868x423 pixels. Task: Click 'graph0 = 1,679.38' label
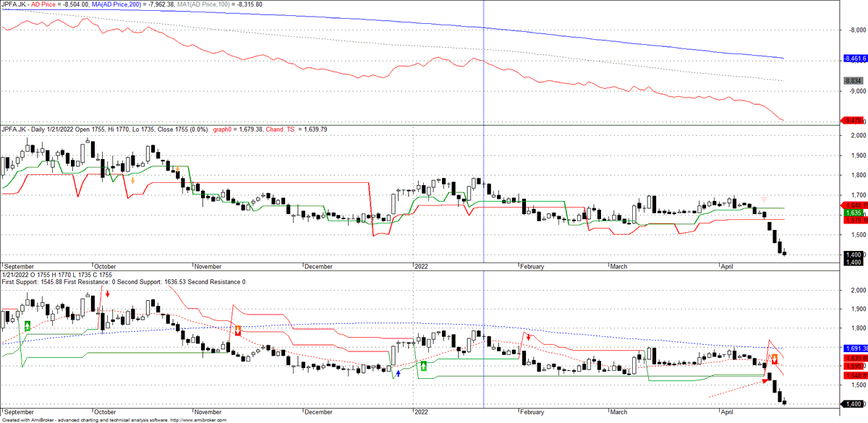click(x=237, y=129)
